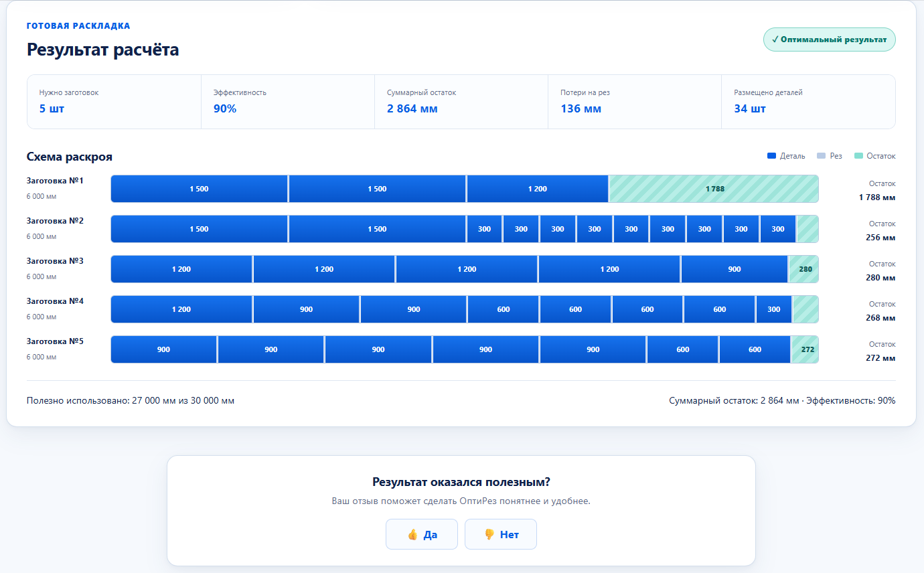The height and width of the screenshot is (573, 924).
Task: Click 'Полезно использовано: 27 000 мм из 30 000 мм'
Action: click(x=131, y=401)
